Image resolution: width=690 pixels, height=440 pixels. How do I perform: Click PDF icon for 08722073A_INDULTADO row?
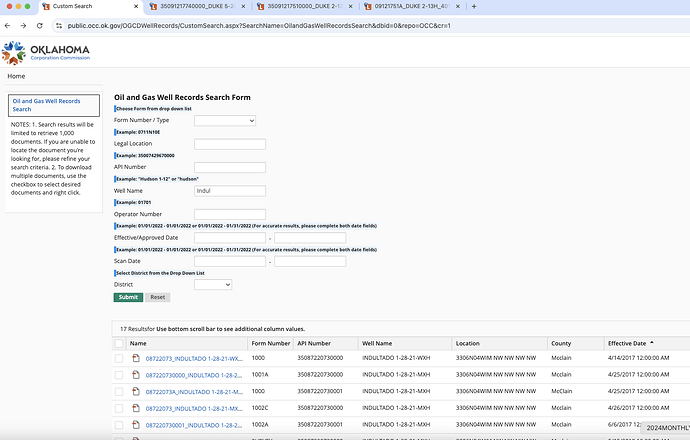(136, 392)
